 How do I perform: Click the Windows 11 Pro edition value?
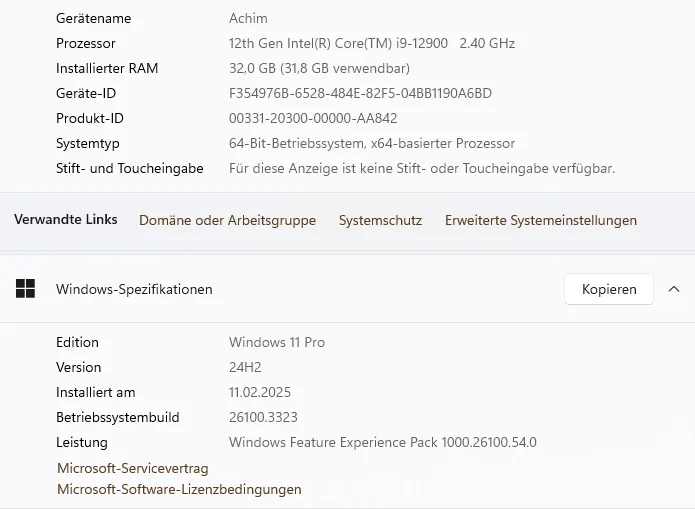[277, 342]
